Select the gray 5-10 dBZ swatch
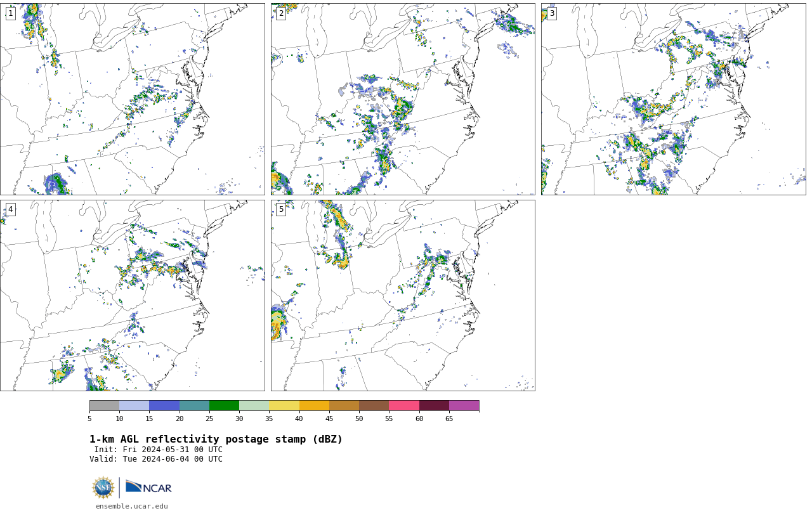The image size is (812, 513). (104, 406)
